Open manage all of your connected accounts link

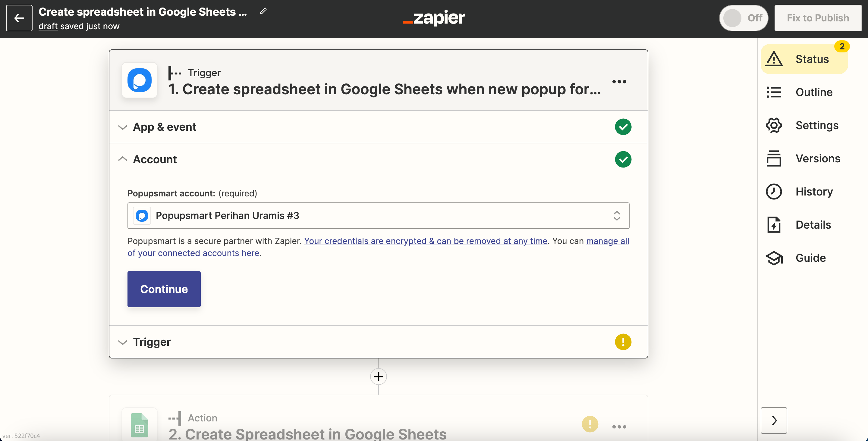pos(378,247)
